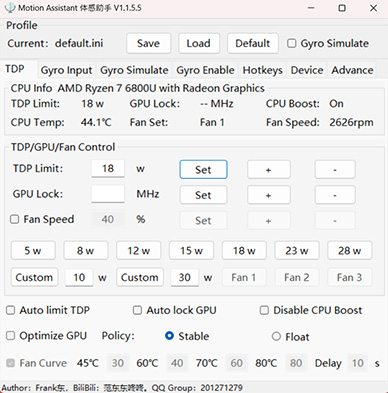388x393 pixels.
Task: Click the TDP Limit Set button
Action: click(x=203, y=169)
